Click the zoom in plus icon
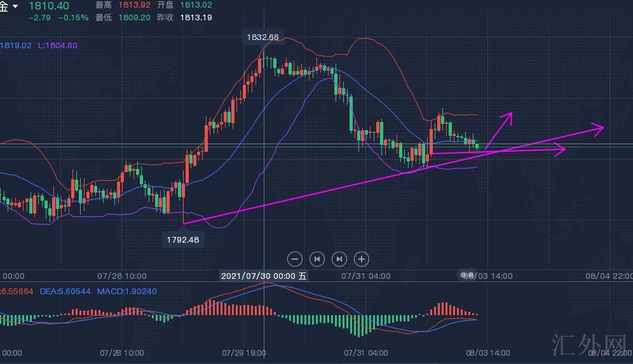 [361, 259]
